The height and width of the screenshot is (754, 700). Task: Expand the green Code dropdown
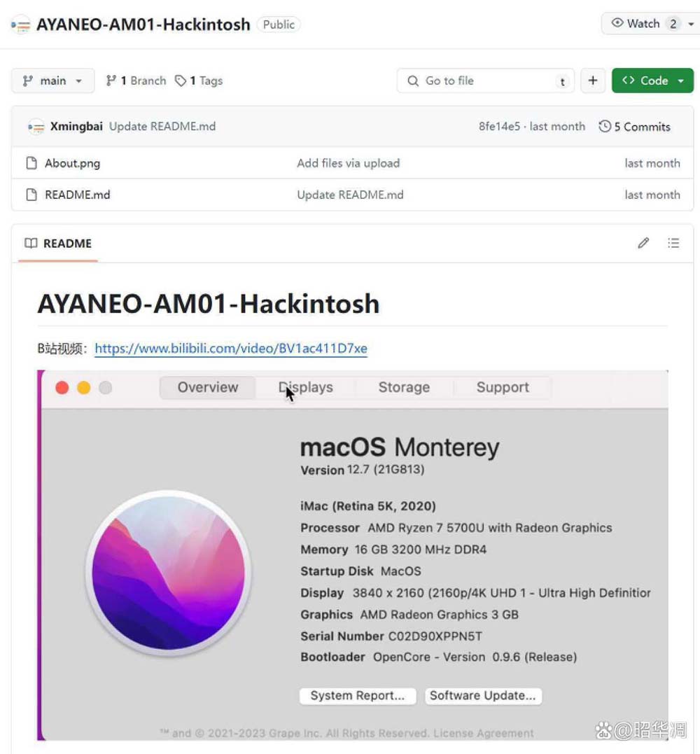click(652, 81)
